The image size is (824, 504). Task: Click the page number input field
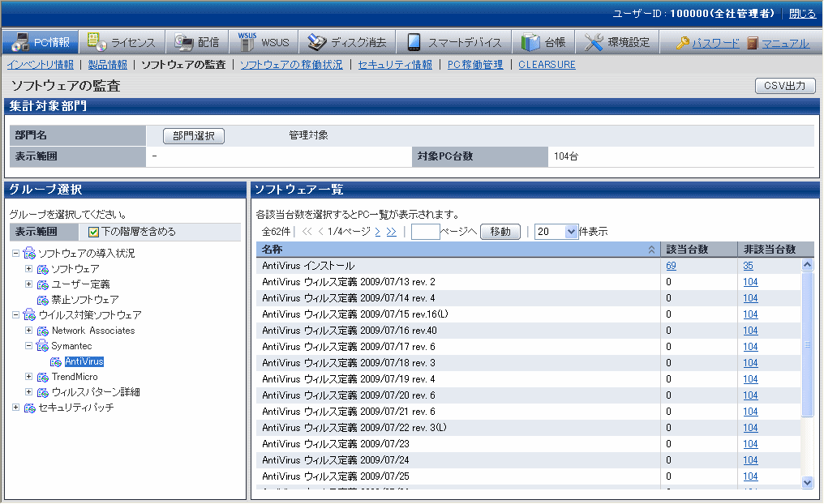point(425,232)
